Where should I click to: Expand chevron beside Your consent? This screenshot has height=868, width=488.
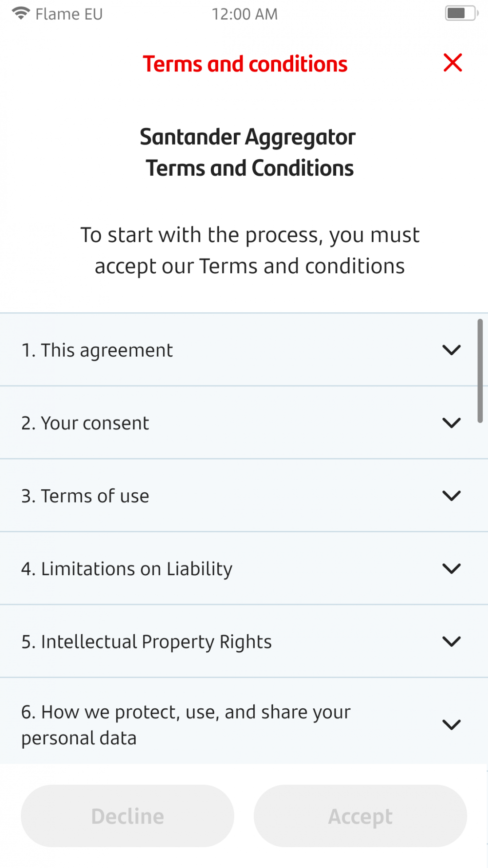tap(452, 423)
